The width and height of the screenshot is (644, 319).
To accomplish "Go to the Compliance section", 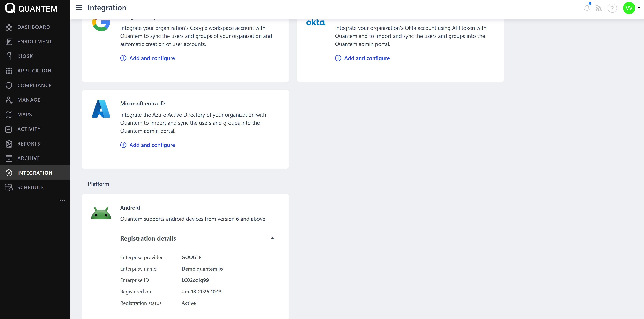I will click(34, 85).
